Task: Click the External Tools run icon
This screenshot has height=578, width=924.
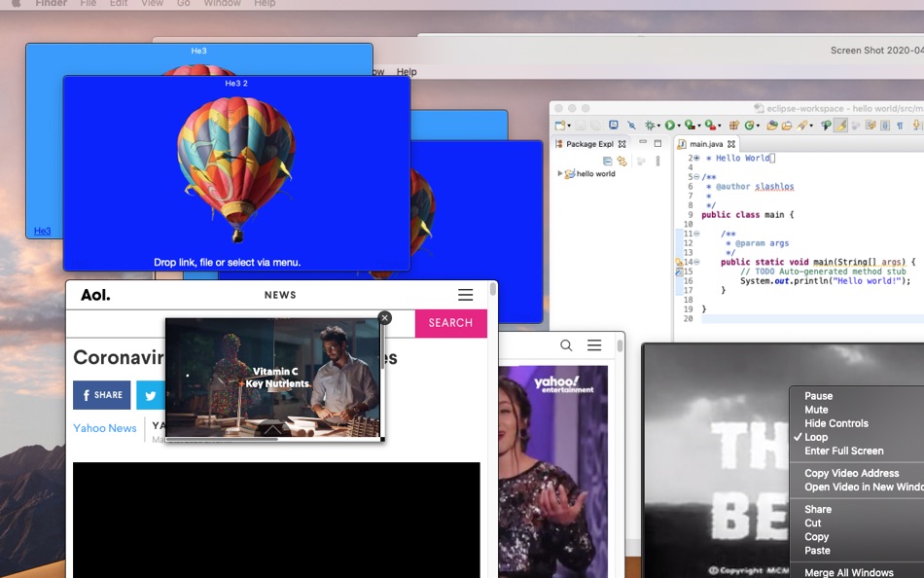Action: click(710, 125)
